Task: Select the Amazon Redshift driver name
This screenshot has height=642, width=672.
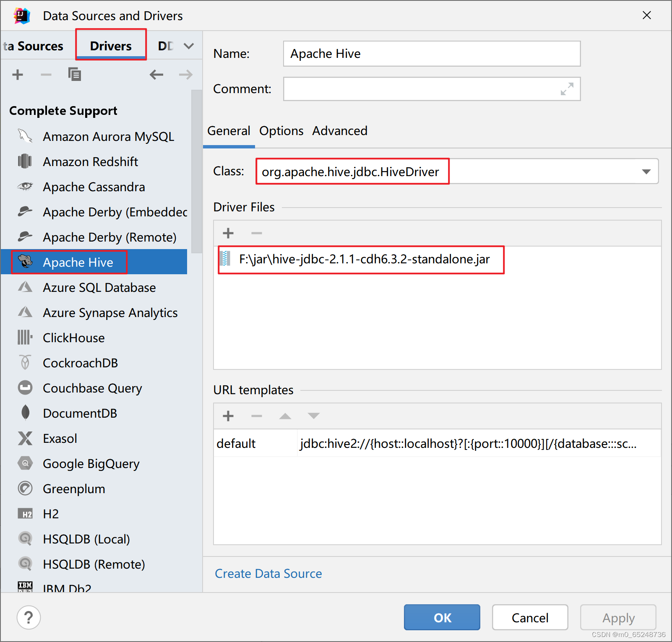Action: (90, 161)
